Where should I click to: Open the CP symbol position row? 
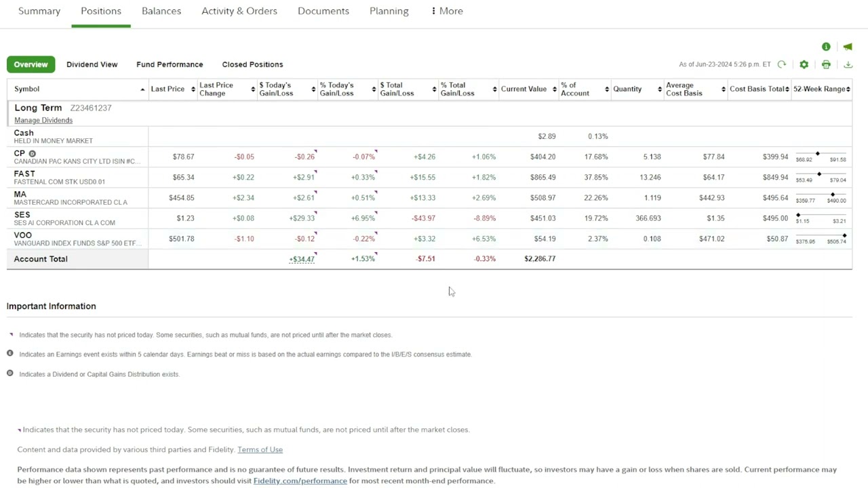pos(429,157)
